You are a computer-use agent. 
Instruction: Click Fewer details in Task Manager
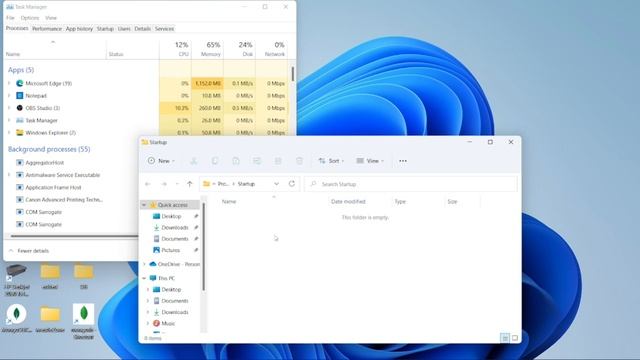pos(29,251)
